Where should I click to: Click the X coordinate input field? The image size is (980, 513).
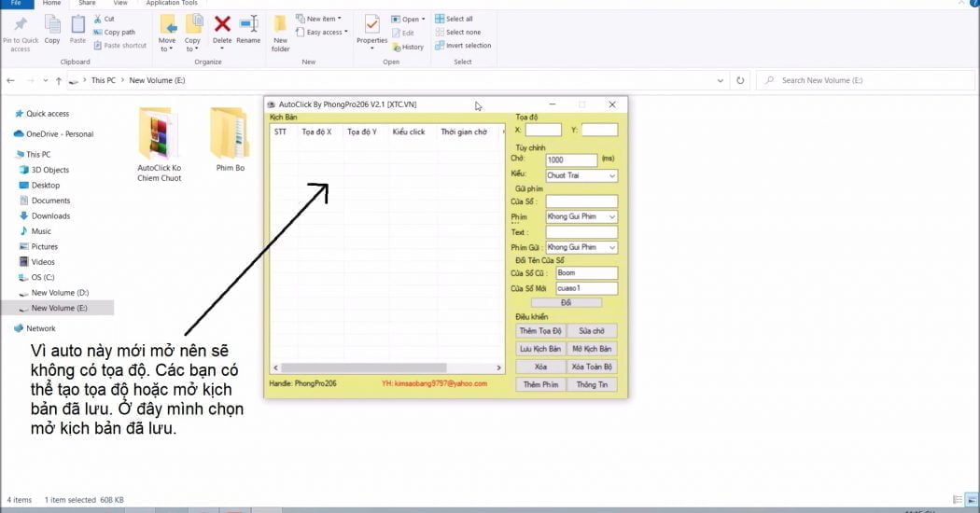(x=543, y=130)
